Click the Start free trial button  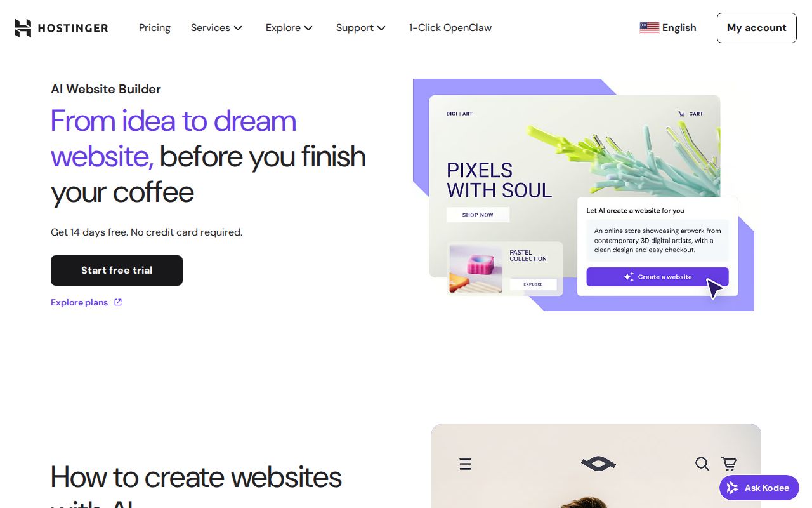[117, 271]
